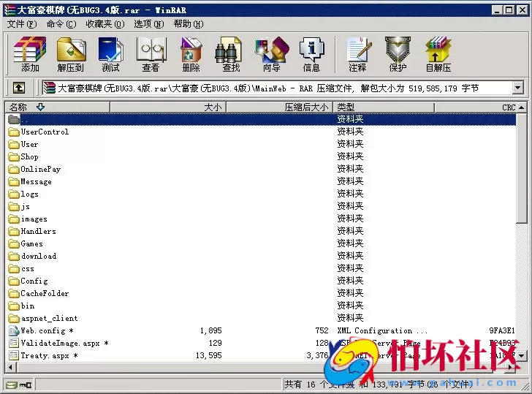The image size is (532, 394).
Task: Sort by 类型 column header
Action: click(x=384, y=107)
